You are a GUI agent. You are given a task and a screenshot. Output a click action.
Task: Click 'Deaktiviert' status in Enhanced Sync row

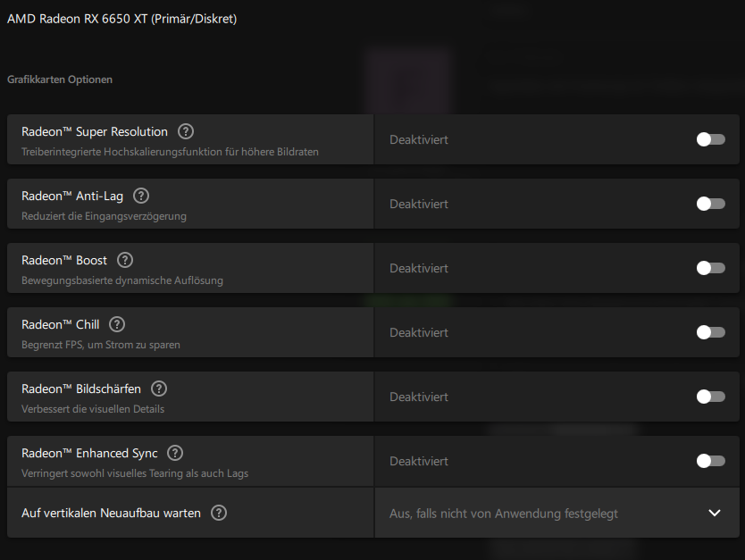(x=419, y=461)
